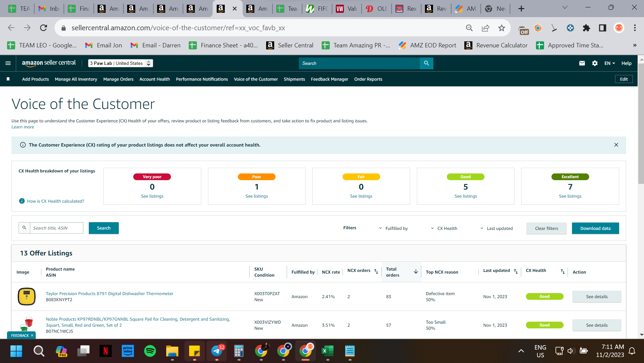Click the browser reload icon
The width and height of the screenshot is (644, 363).
[x=43, y=28]
